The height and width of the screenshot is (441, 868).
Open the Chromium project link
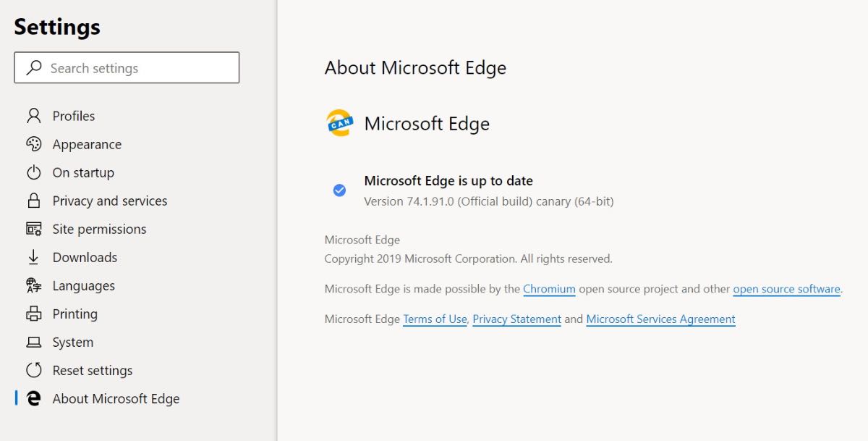click(x=549, y=289)
